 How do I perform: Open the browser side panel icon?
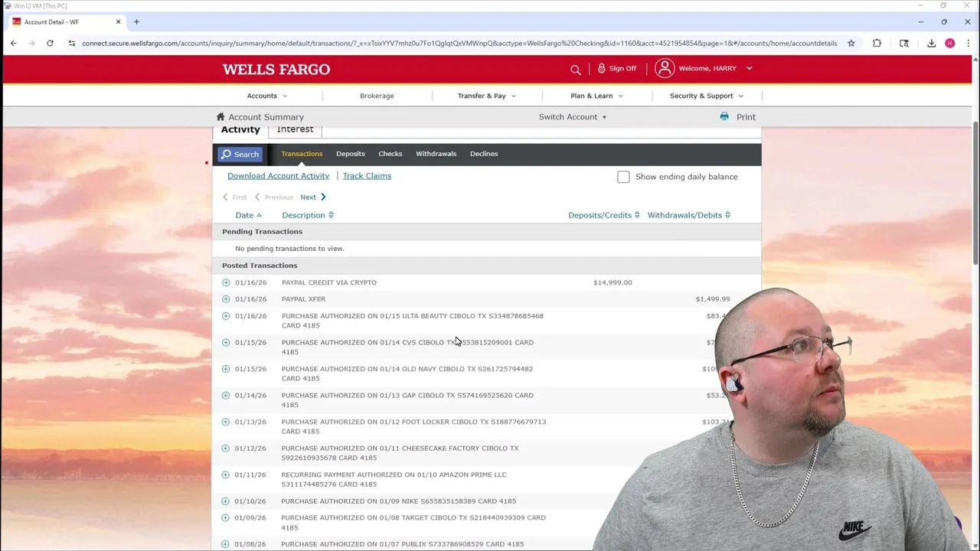point(904,43)
